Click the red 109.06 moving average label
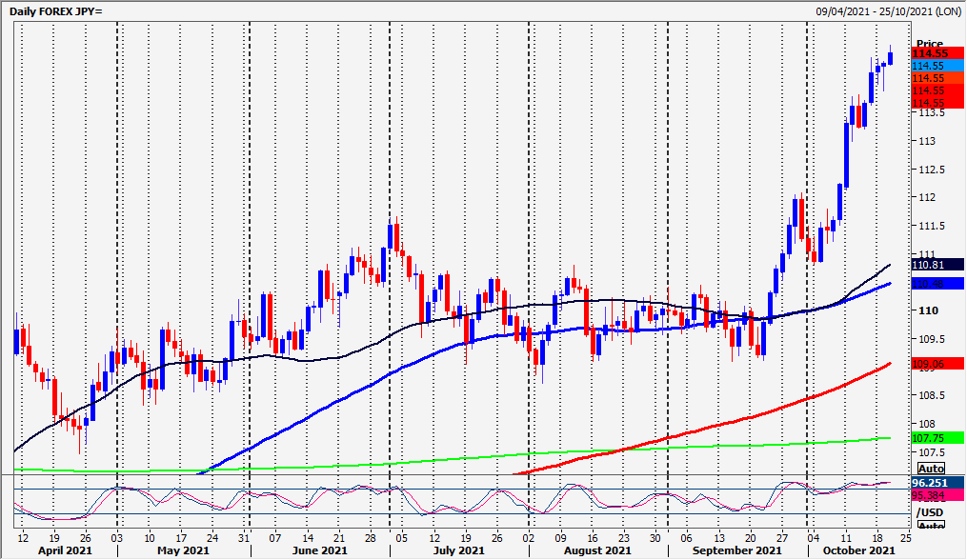Image resolution: width=967 pixels, height=560 pixels. click(930, 362)
